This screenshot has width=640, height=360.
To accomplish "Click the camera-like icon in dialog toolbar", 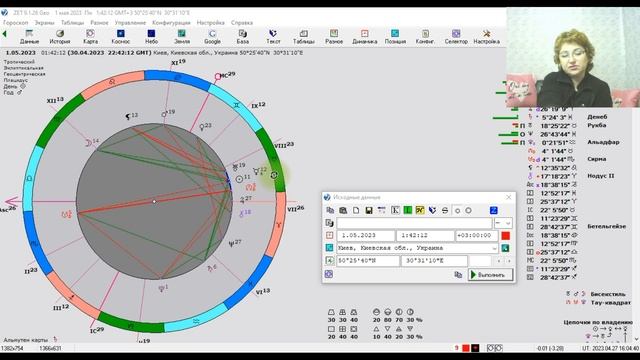I will [x=343, y=210].
